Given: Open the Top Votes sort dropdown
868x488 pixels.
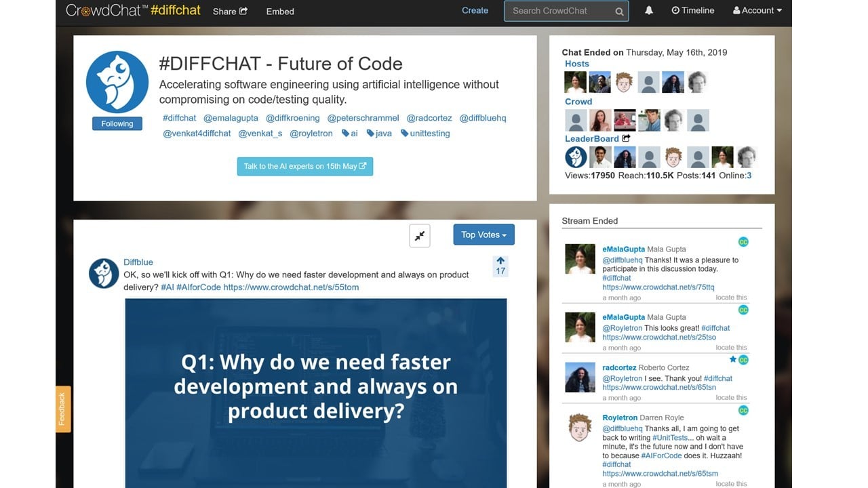Looking at the screenshot, I should [x=484, y=235].
